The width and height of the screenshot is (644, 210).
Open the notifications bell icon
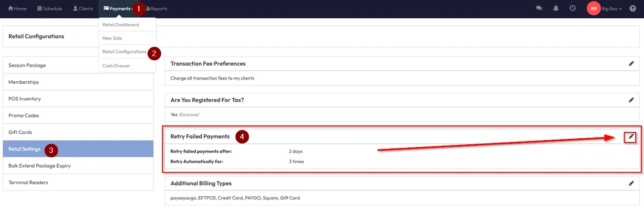(x=556, y=8)
